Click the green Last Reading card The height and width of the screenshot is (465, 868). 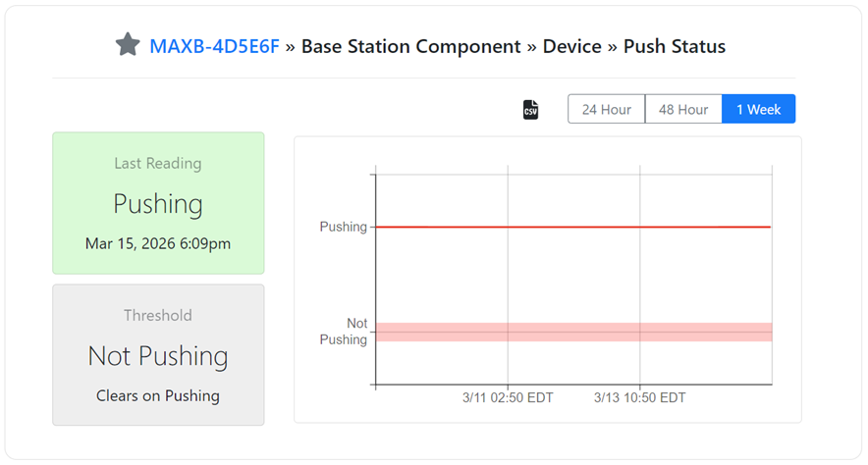point(158,203)
